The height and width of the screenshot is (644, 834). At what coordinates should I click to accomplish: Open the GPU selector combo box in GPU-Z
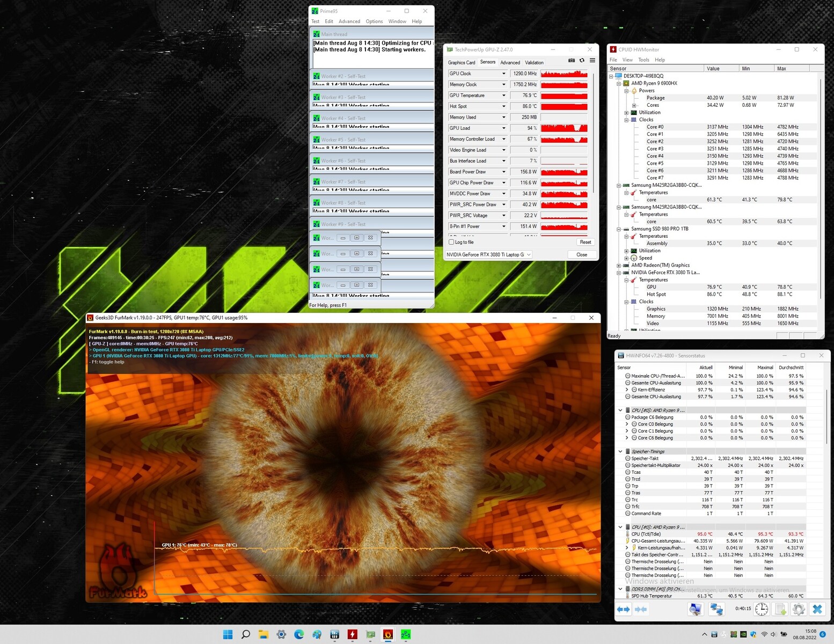click(488, 254)
